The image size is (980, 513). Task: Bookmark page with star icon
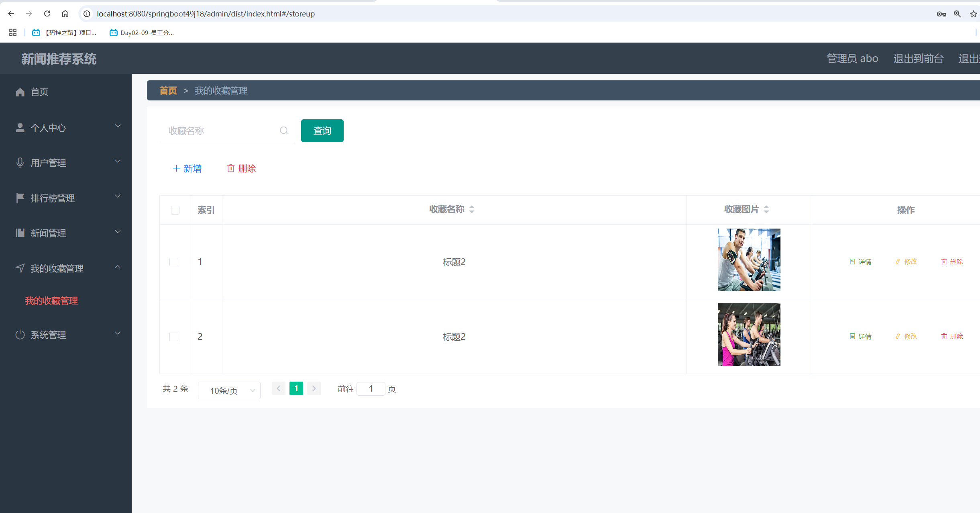(973, 14)
